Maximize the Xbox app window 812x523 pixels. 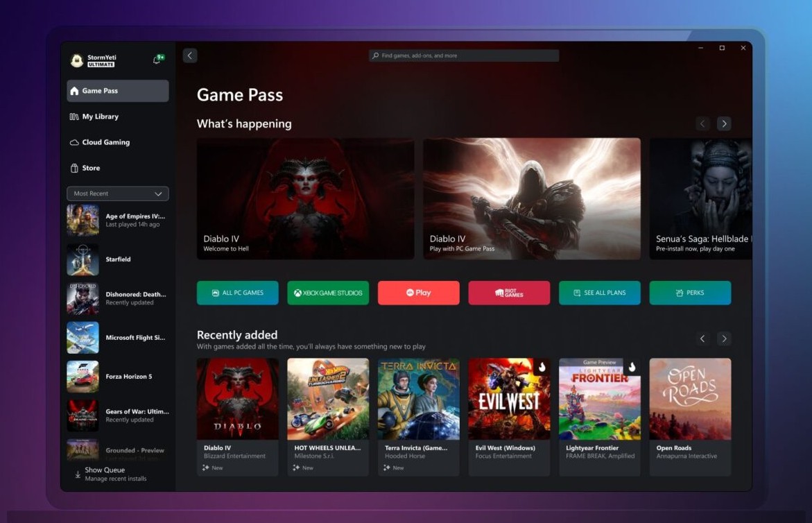click(722, 48)
